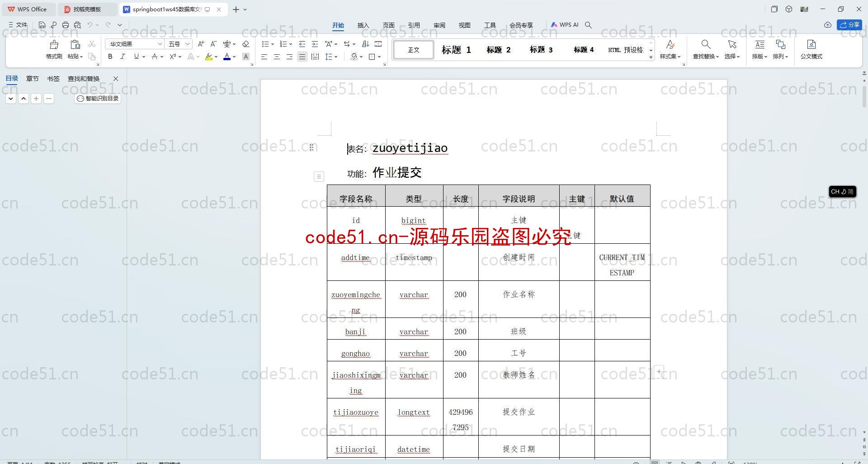Viewport: 868px width, 464px height.
Task: Click the Copy icon beside the paste button
Action: tap(92, 57)
